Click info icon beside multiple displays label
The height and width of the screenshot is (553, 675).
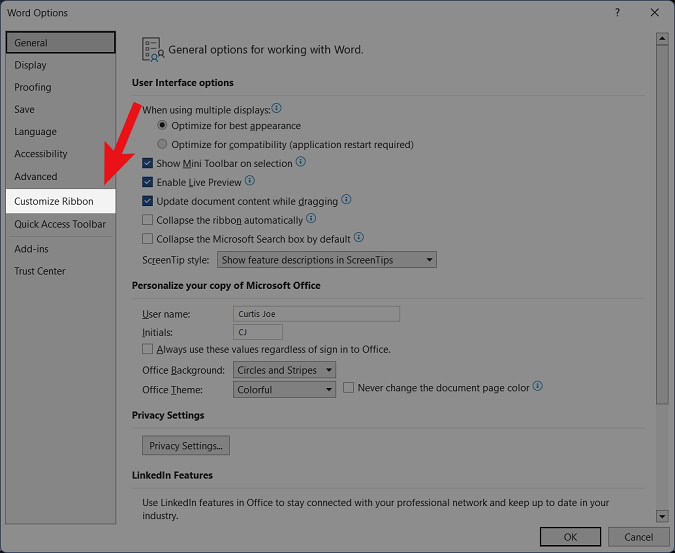277,108
